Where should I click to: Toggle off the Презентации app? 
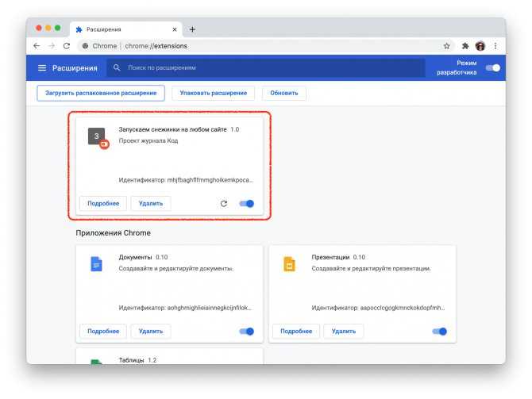click(440, 332)
